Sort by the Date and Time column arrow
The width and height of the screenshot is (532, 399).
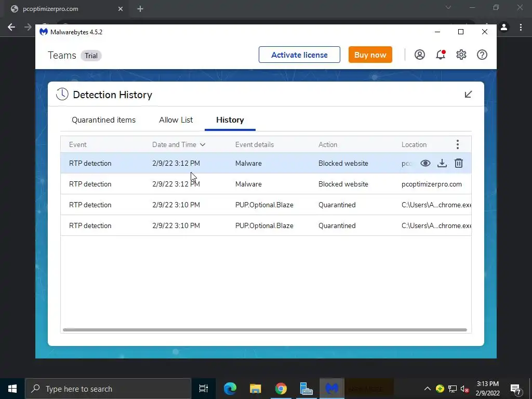[203, 144]
